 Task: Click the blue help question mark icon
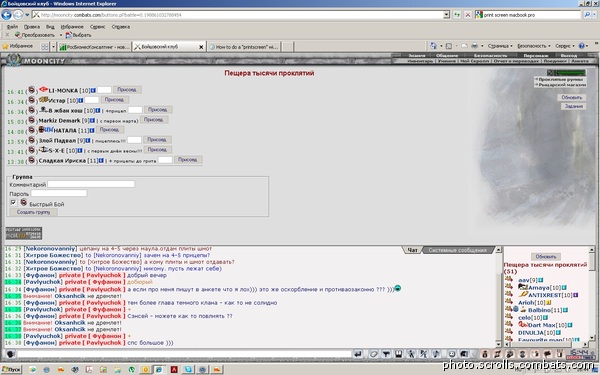(x=582, y=46)
